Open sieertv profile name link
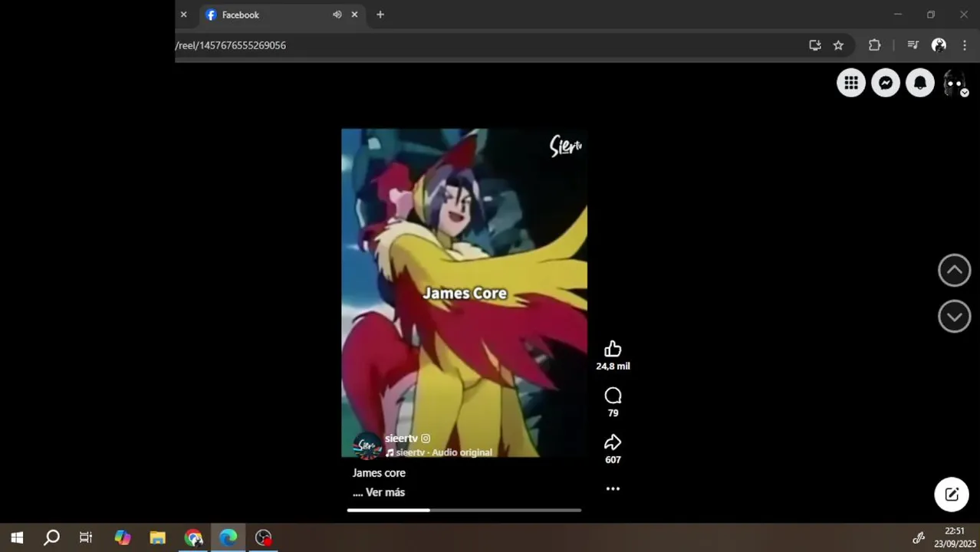The image size is (980, 552). tap(401, 439)
